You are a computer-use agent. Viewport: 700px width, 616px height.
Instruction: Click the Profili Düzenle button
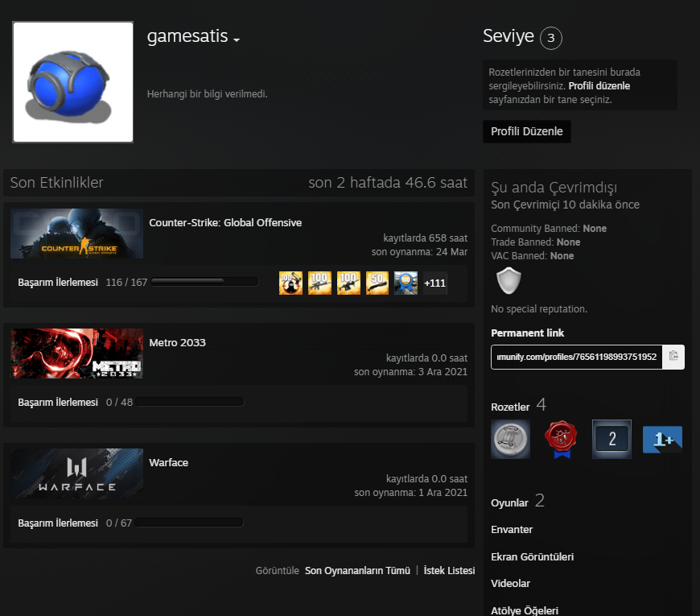(x=527, y=131)
